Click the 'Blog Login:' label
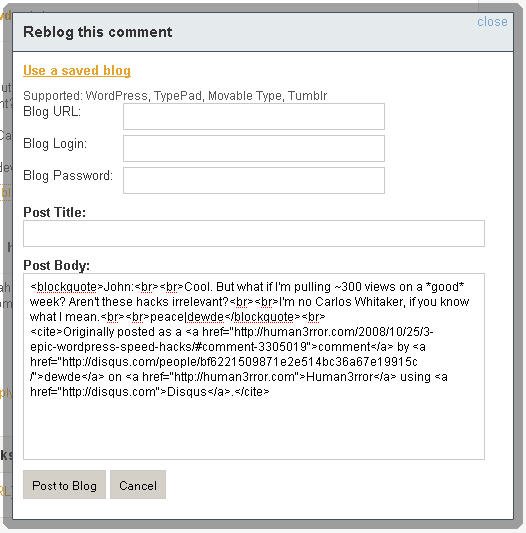Viewport: 526px width, 533px height. [55, 144]
